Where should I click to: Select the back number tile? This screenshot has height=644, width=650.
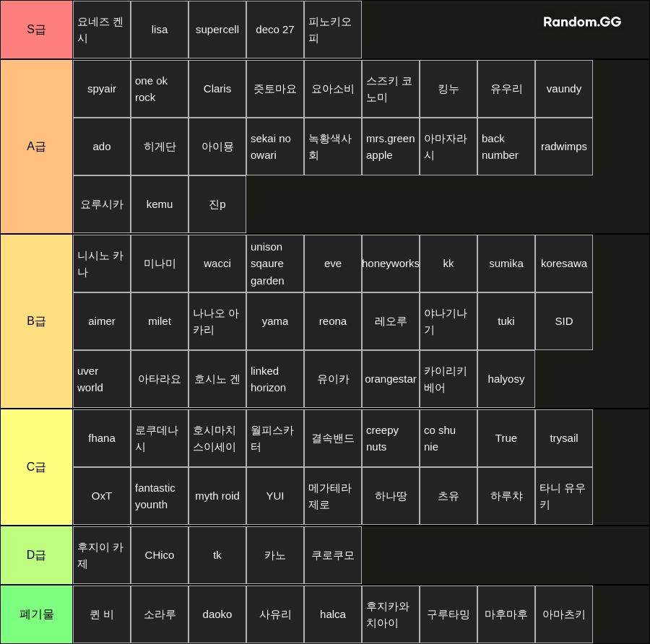(506, 147)
